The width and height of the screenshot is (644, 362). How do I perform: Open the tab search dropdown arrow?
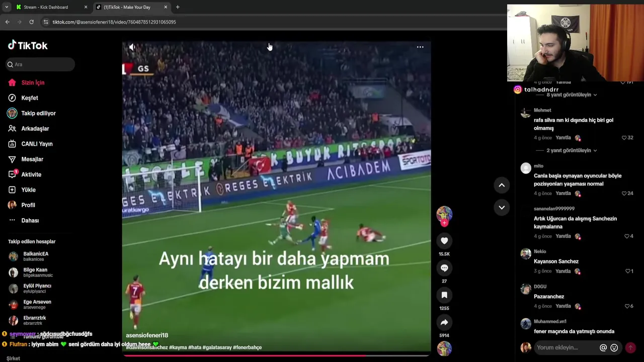tap(6, 7)
